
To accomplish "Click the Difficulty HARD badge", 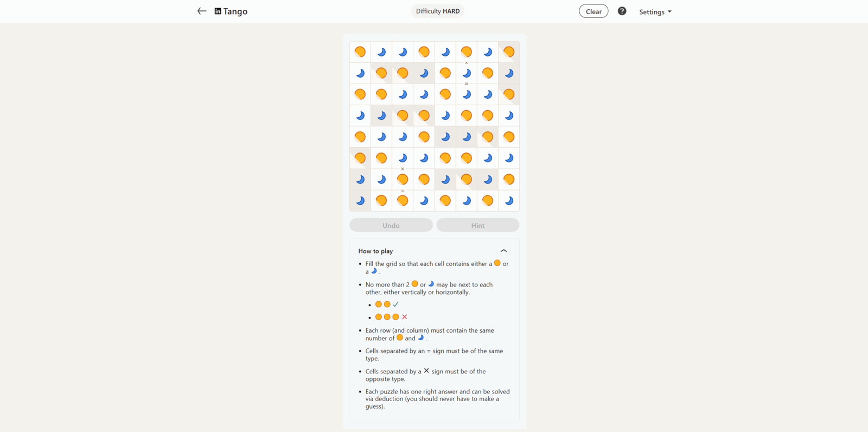I will point(438,11).
